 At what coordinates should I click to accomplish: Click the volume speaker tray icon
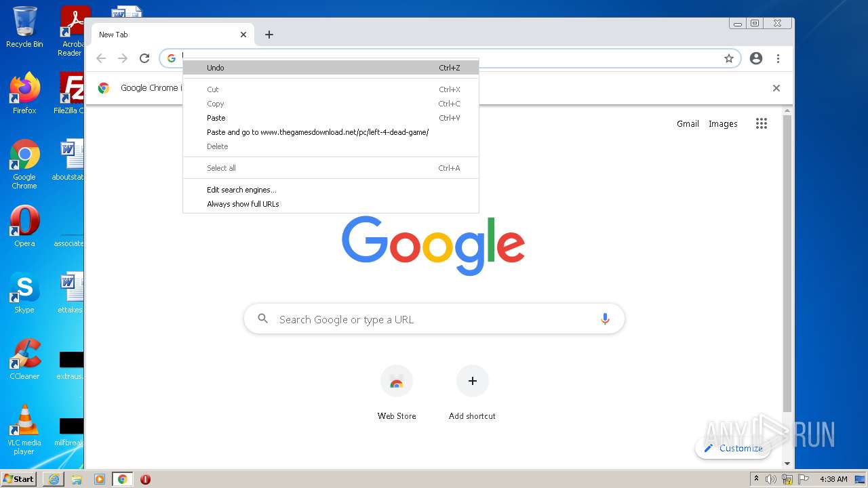tap(771, 479)
